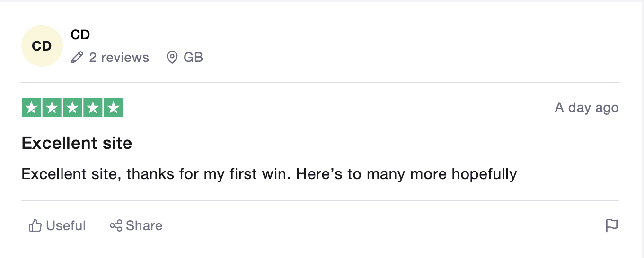Click the fourth green star
This screenshot has height=258, width=644.
93,107
